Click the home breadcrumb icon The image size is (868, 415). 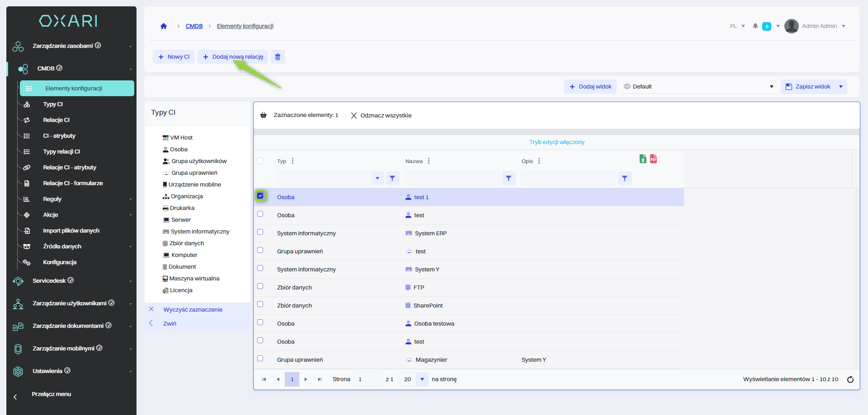coord(164,26)
